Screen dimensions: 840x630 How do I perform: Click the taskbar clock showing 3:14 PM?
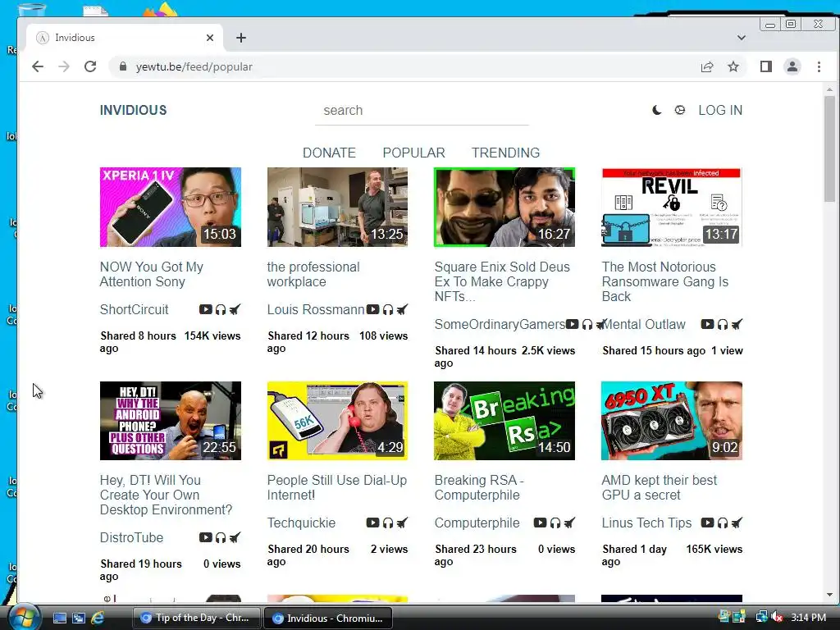pyautogui.click(x=808, y=618)
